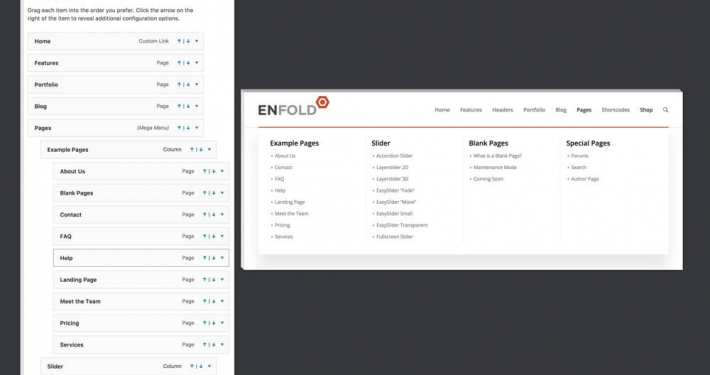This screenshot has height=375, width=710.
Task: Click the Enfold hexagon logo
Action: pyautogui.click(x=322, y=102)
